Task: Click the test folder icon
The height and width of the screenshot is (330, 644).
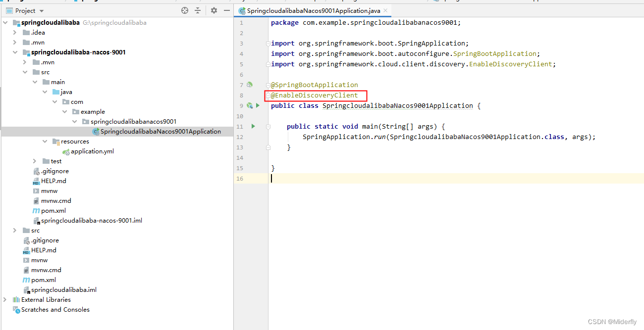Action: 46,161
